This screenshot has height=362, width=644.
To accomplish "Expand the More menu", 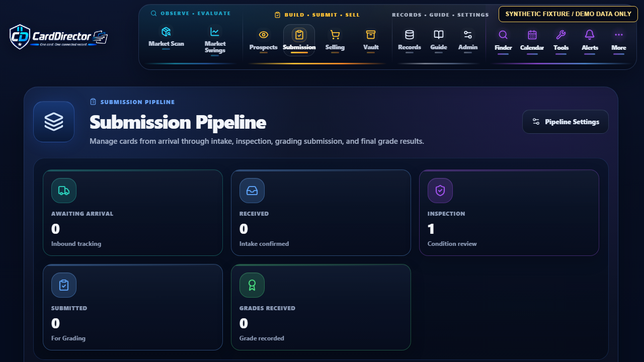I will [619, 40].
